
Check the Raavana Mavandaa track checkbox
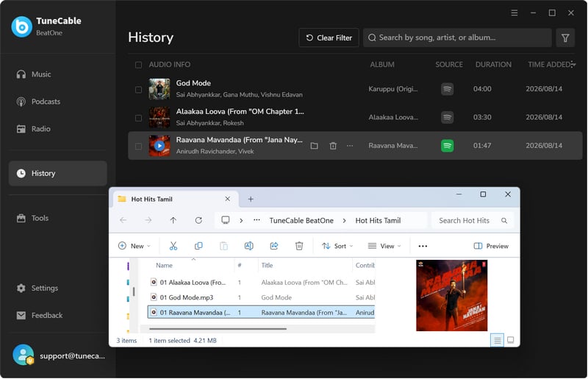click(138, 146)
